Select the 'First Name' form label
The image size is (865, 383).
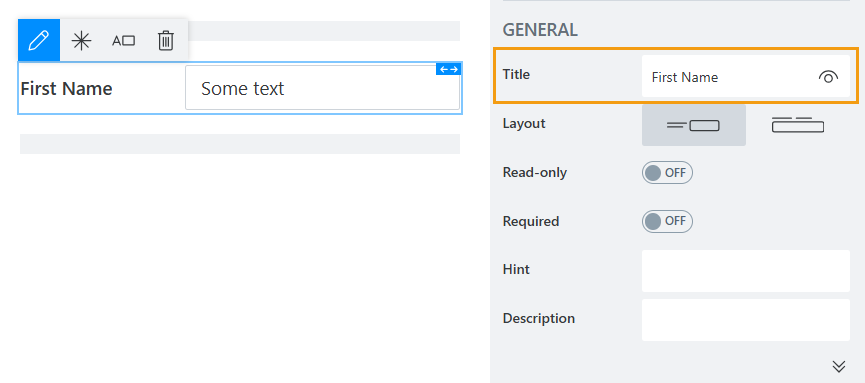point(66,88)
